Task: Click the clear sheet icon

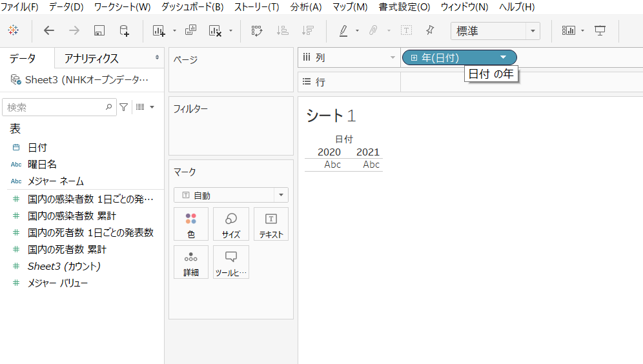Action: 215,31
